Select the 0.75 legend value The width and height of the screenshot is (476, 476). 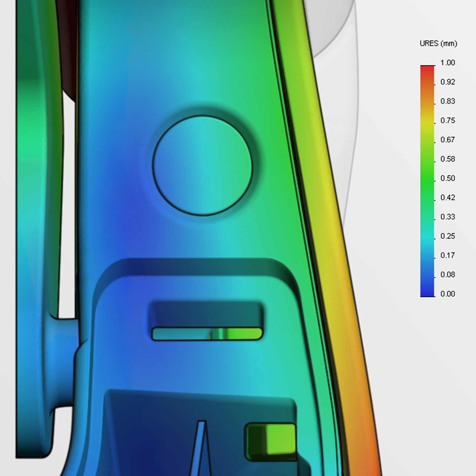447,120
